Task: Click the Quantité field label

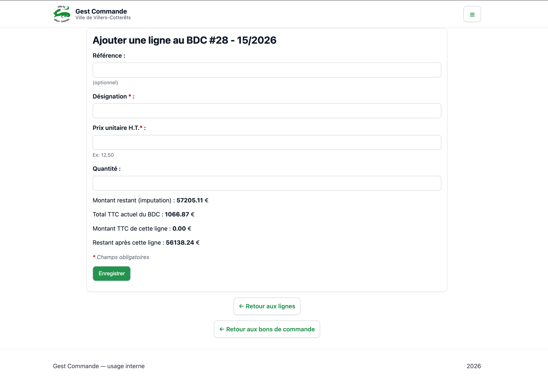Action: tap(106, 169)
